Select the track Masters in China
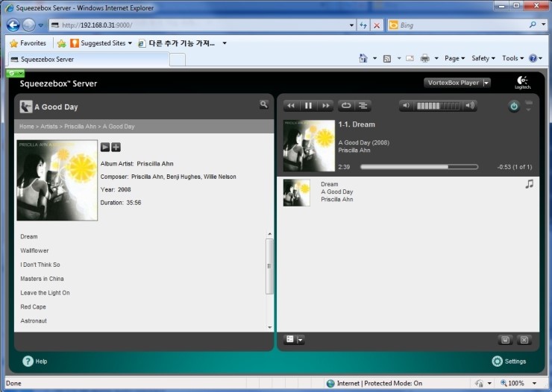Screen dimensions: 552x392 [x=42, y=279]
